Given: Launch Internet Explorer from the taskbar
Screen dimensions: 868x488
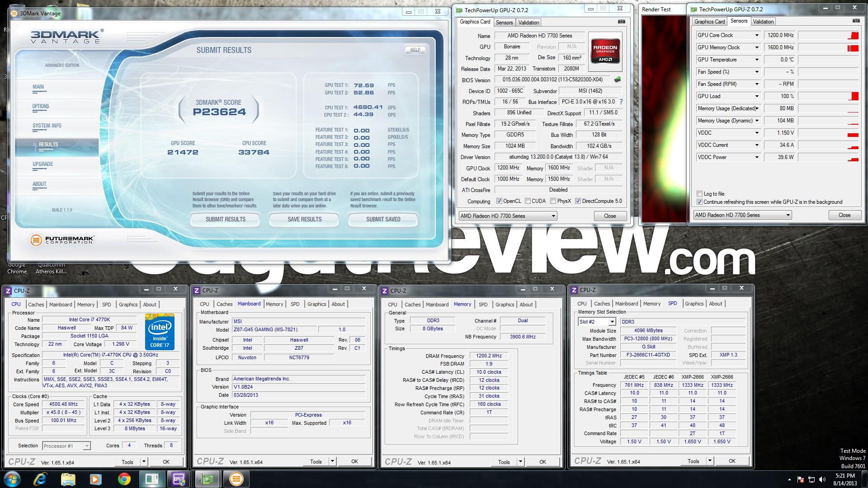Looking at the screenshot, I should [41, 479].
